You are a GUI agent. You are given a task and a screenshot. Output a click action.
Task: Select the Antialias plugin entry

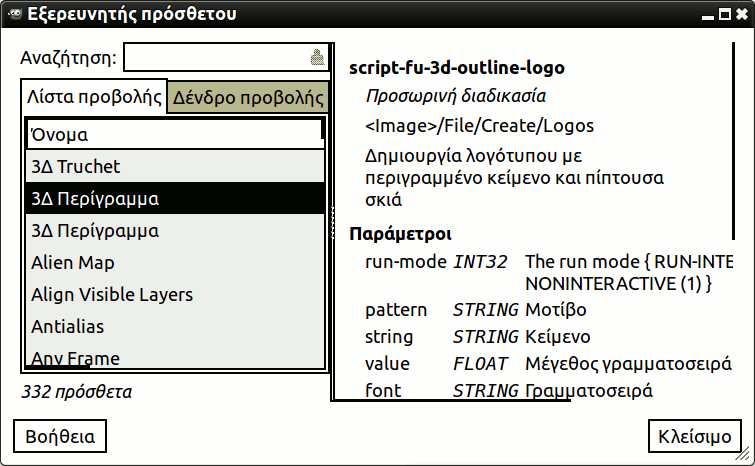[x=175, y=326]
